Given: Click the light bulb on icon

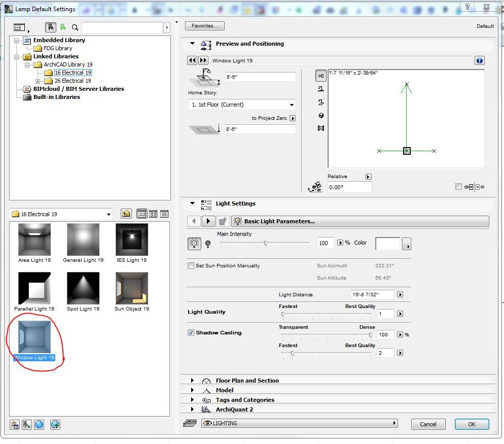Looking at the screenshot, I should click(x=194, y=244).
